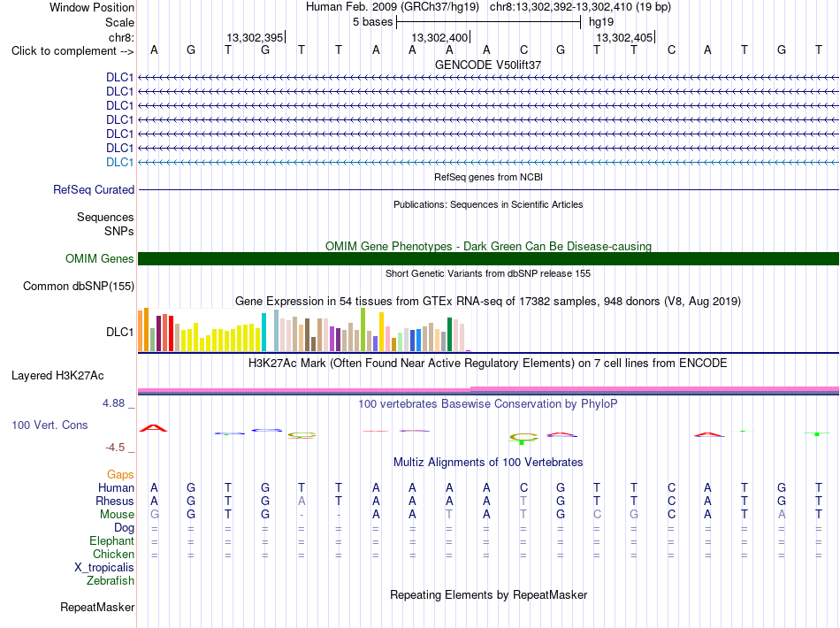Click the DLC1 label beside the GTEx chart

tap(119, 333)
